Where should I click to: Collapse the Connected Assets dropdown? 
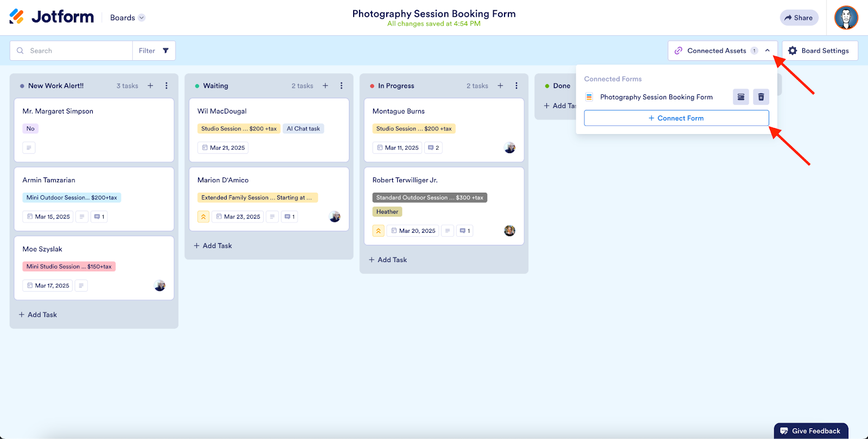[x=767, y=50]
